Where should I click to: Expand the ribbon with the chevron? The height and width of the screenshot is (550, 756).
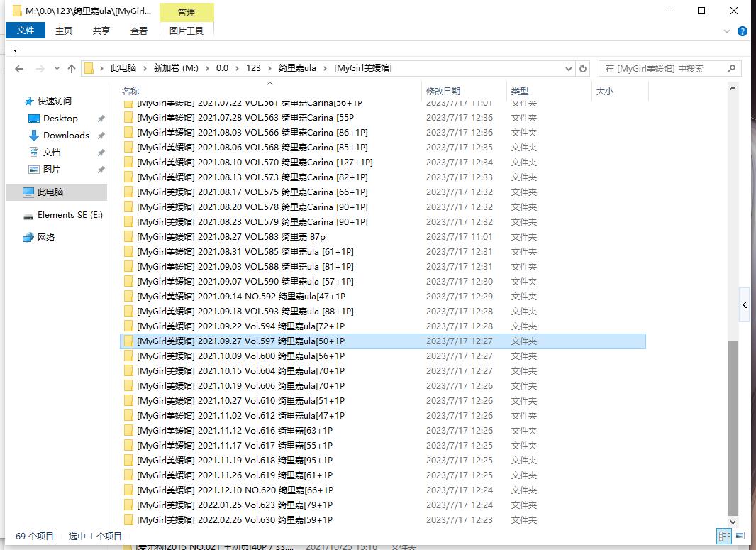(x=727, y=31)
